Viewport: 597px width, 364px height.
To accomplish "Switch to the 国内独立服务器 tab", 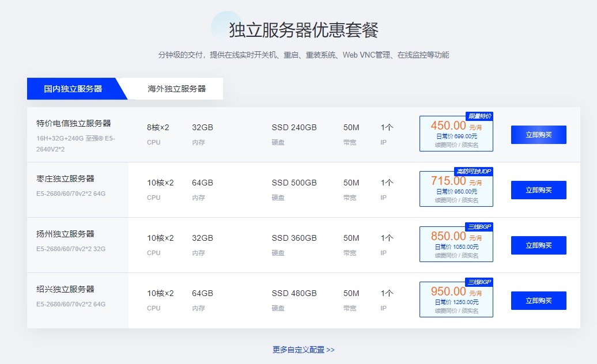I will (x=73, y=89).
